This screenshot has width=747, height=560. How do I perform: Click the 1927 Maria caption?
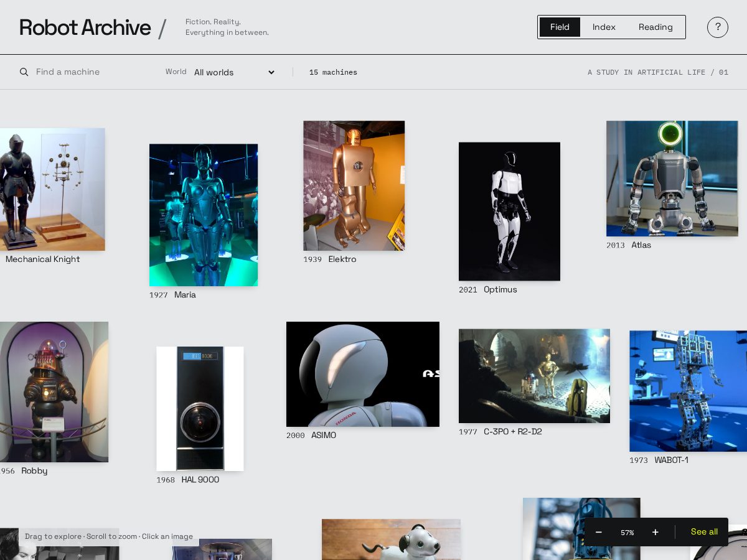pos(172,295)
